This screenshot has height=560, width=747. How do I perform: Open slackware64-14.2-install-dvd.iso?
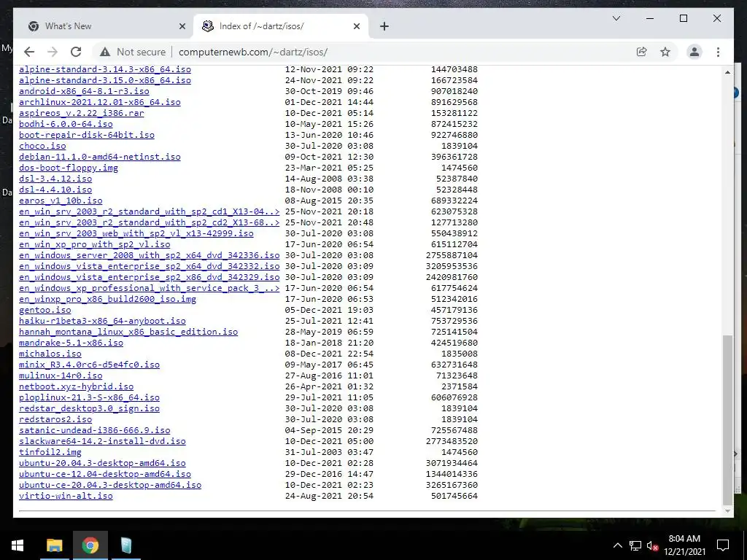coord(102,442)
